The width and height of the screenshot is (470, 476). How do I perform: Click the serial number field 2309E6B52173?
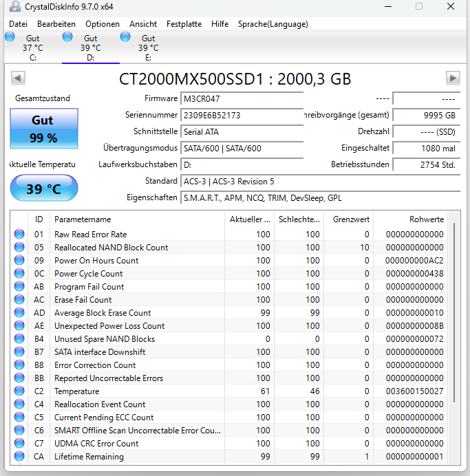242,116
